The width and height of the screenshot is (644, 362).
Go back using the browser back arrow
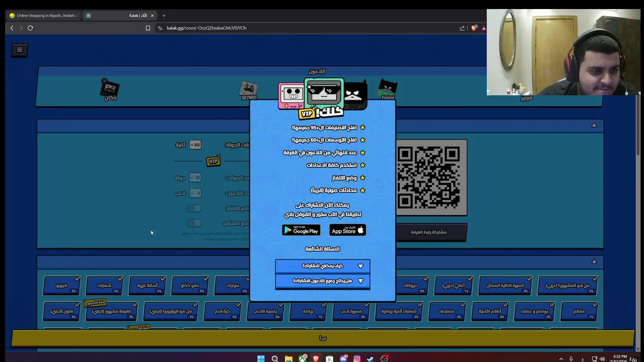coord(12,28)
